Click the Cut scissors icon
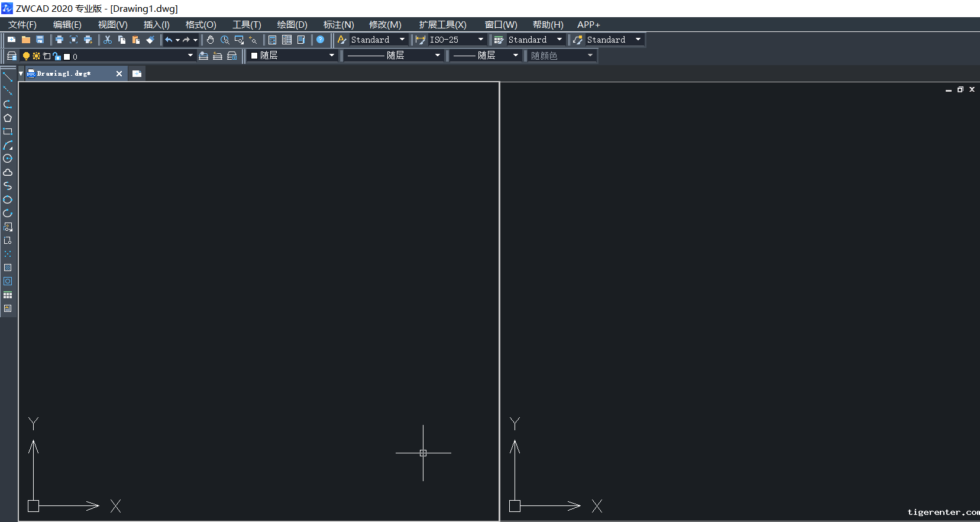This screenshot has width=980, height=522. click(x=108, y=40)
